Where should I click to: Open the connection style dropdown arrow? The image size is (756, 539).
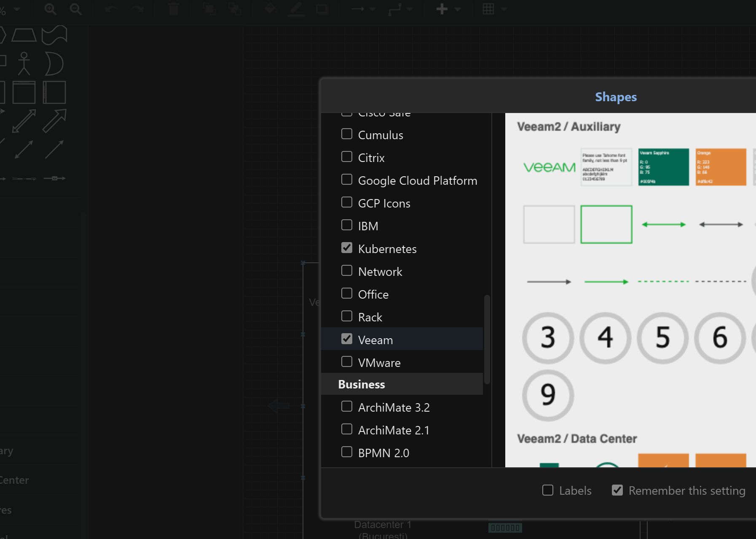[373, 9]
